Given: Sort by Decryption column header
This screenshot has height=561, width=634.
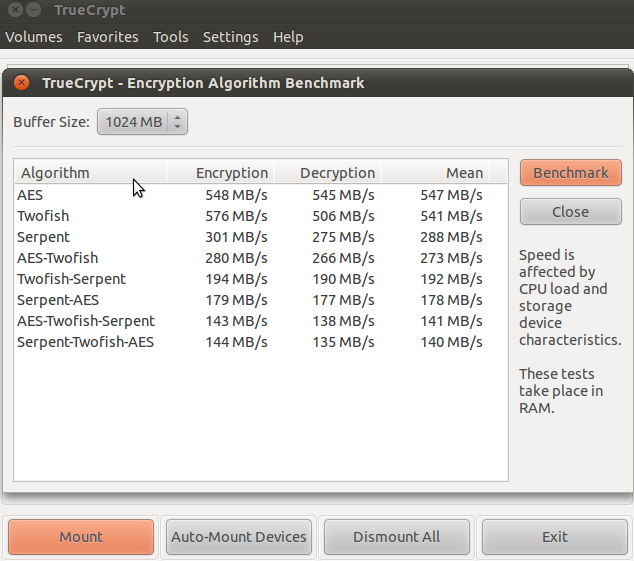Looking at the screenshot, I should pos(328,173).
